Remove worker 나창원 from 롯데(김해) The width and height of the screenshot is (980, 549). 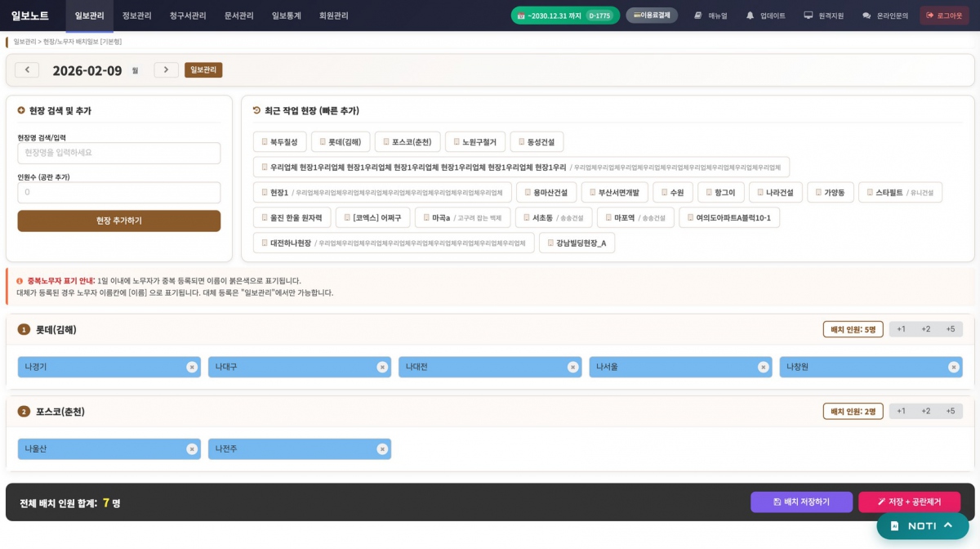tap(953, 368)
